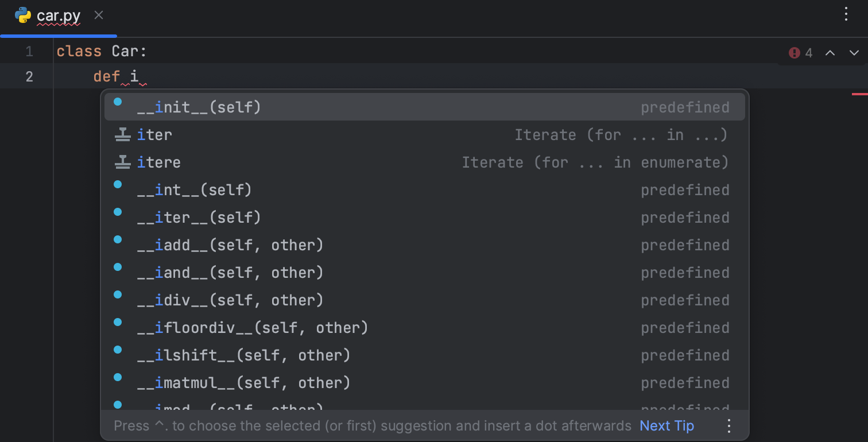Click the red error inspections widget icon
The width and height of the screenshot is (868, 442).
tap(795, 52)
